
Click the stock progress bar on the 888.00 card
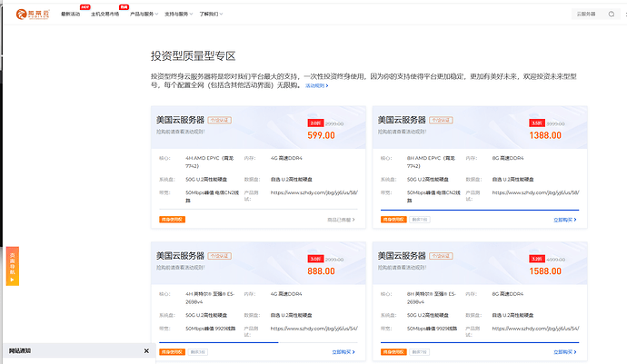tap(258, 342)
